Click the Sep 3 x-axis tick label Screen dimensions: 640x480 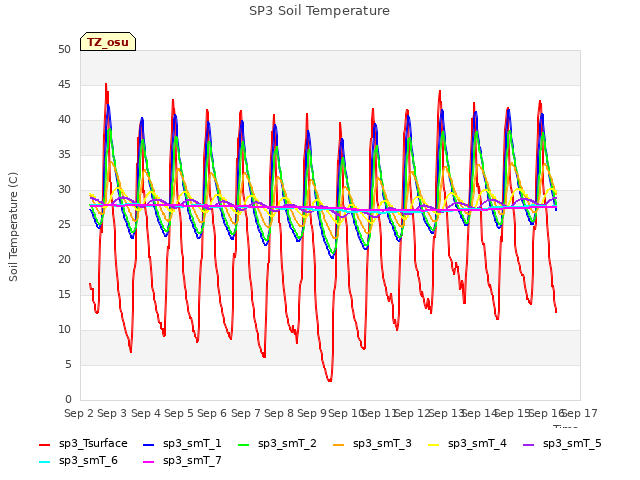coord(112,413)
